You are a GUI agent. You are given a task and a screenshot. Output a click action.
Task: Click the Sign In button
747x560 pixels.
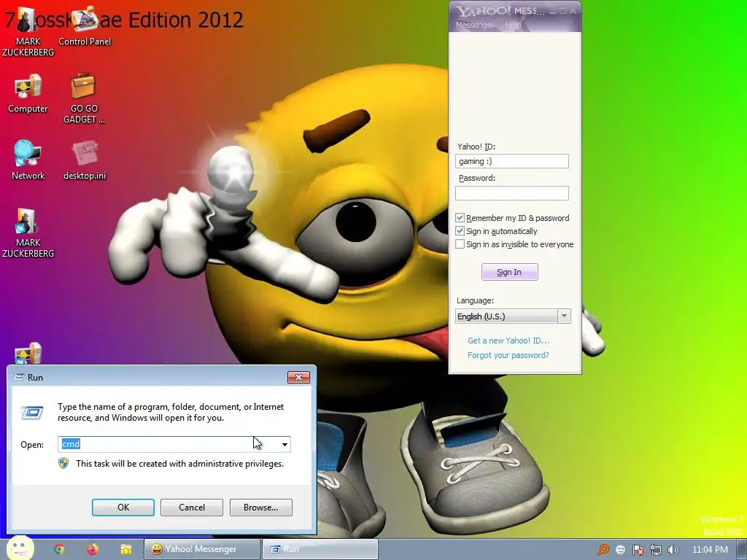click(509, 272)
